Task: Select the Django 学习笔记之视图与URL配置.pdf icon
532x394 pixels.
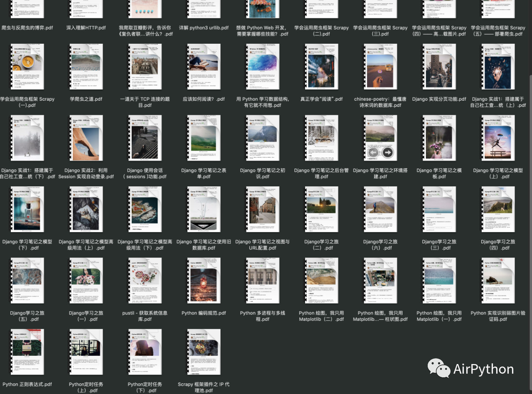Action: click(x=263, y=209)
